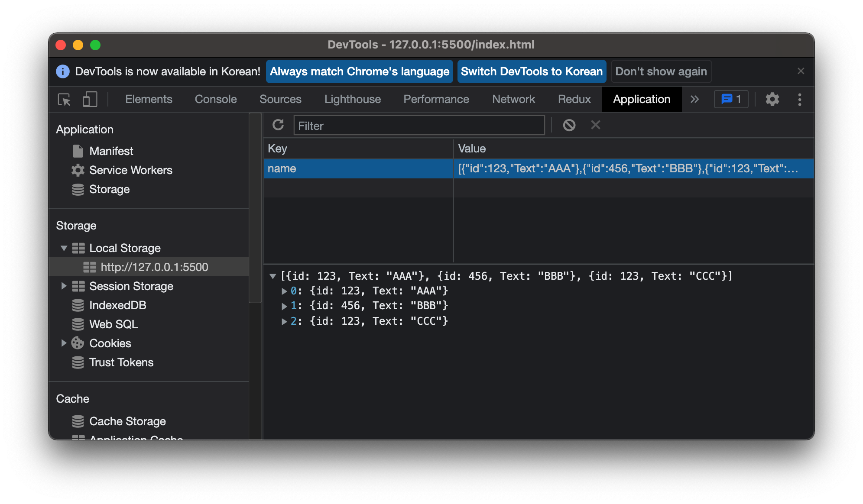This screenshot has width=863, height=504.
Task: Open DevTools settings gear icon
Action: [x=772, y=100]
